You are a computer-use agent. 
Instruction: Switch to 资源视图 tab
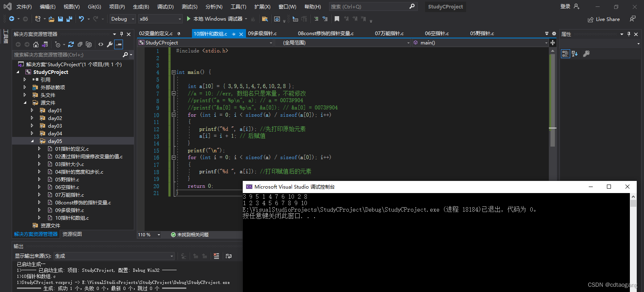coord(72,234)
